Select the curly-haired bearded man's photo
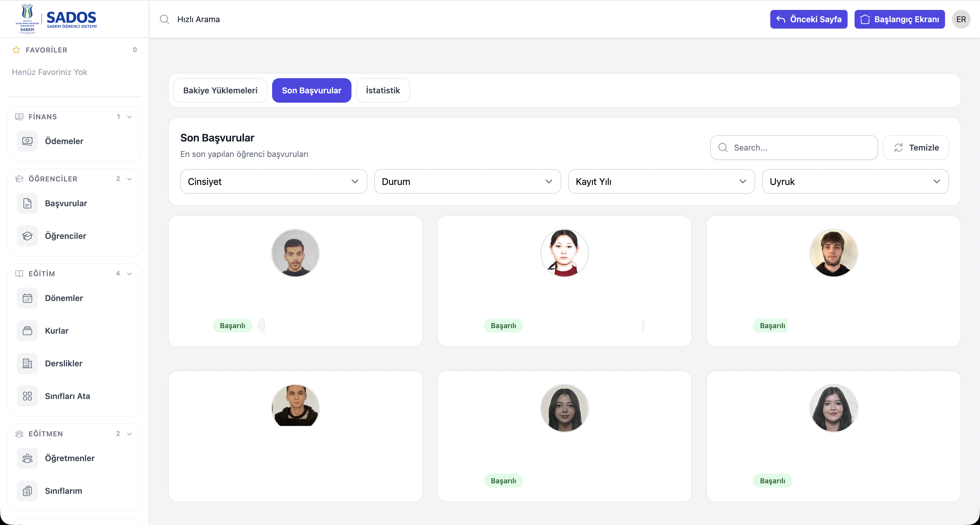The width and height of the screenshot is (980, 525). tap(834, 253)
